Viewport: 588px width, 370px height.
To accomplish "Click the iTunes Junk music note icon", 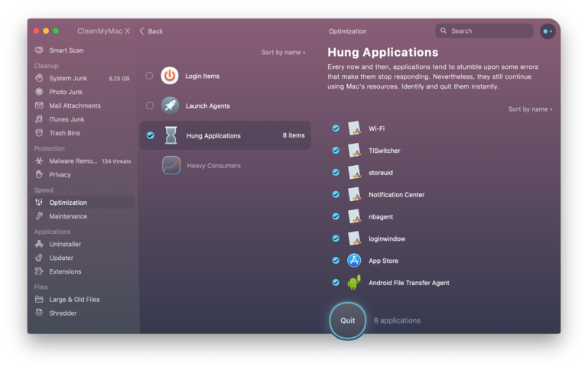I will coord(39,119).
